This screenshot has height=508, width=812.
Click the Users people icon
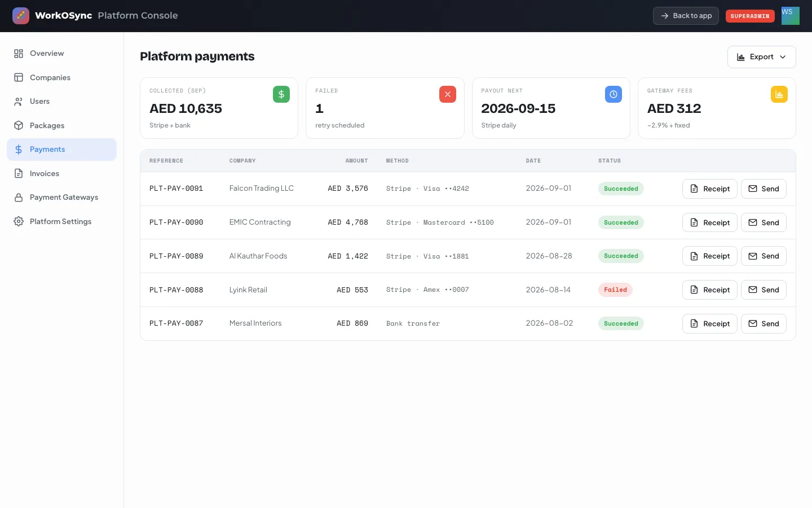[x=19, y=102]
